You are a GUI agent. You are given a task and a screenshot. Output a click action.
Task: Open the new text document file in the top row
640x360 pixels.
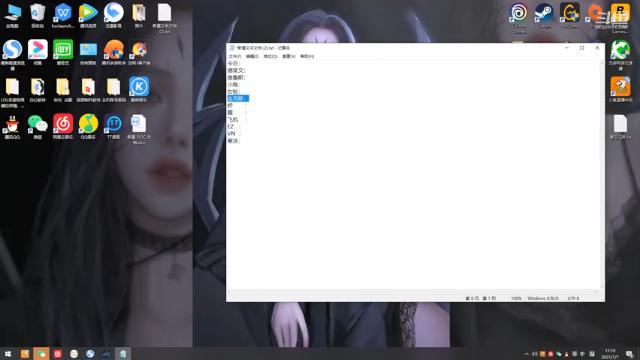tap(164, 18)
